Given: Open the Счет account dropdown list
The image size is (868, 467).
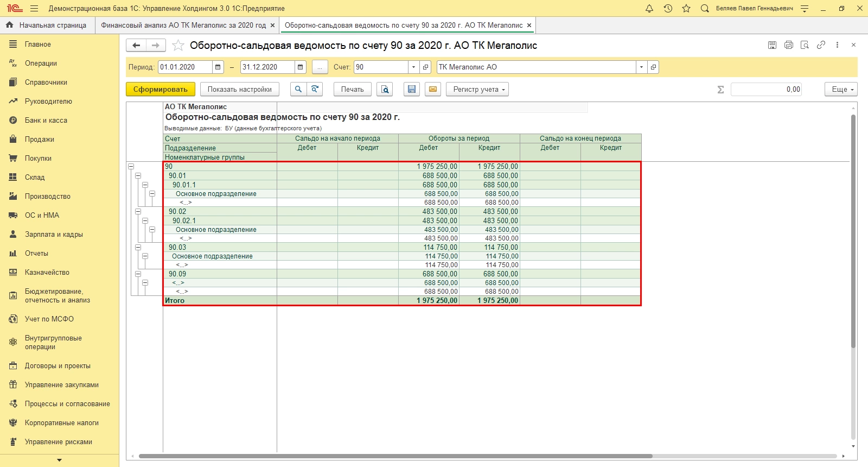Looking at the screenshot, I should [413, 67].
